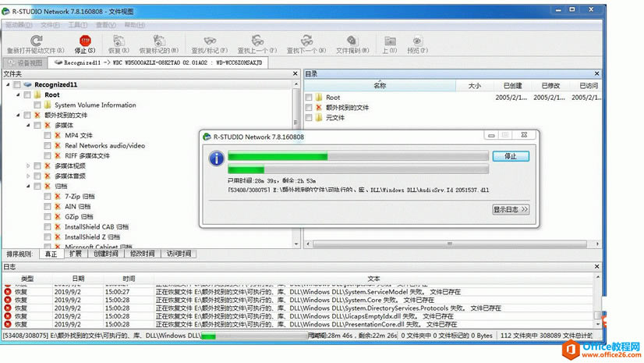Click the Recognized11 drive icon in tree
Viewport: 644px width, 363px height.
(x=27, y=84)
